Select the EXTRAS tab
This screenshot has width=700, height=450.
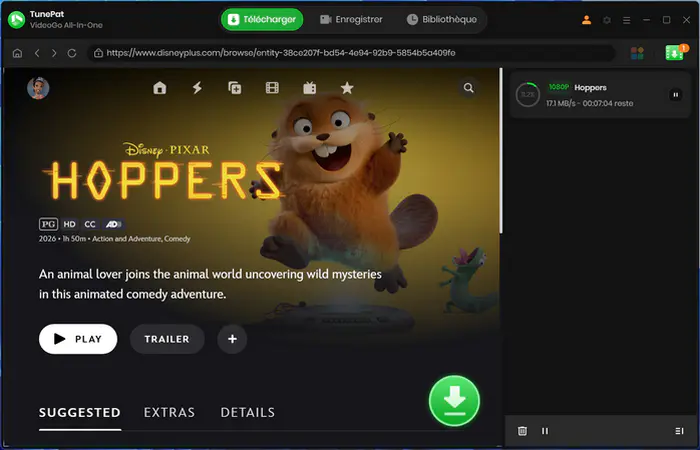[169, 412]
